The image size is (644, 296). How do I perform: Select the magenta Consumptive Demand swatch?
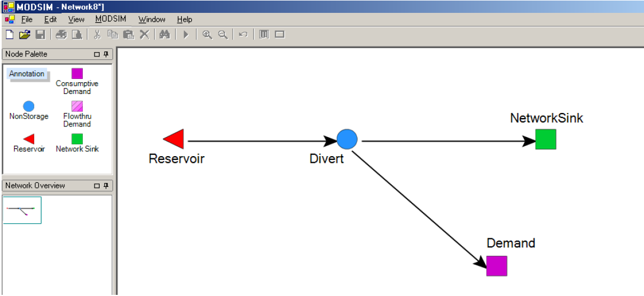click(x=77, y=73)
